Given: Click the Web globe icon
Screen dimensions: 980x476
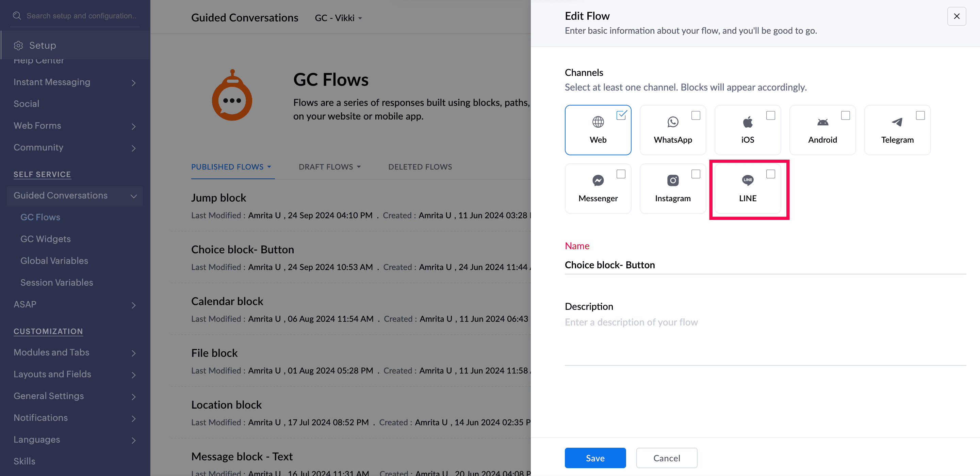Looking at the screenshot, I should (598, 122).
